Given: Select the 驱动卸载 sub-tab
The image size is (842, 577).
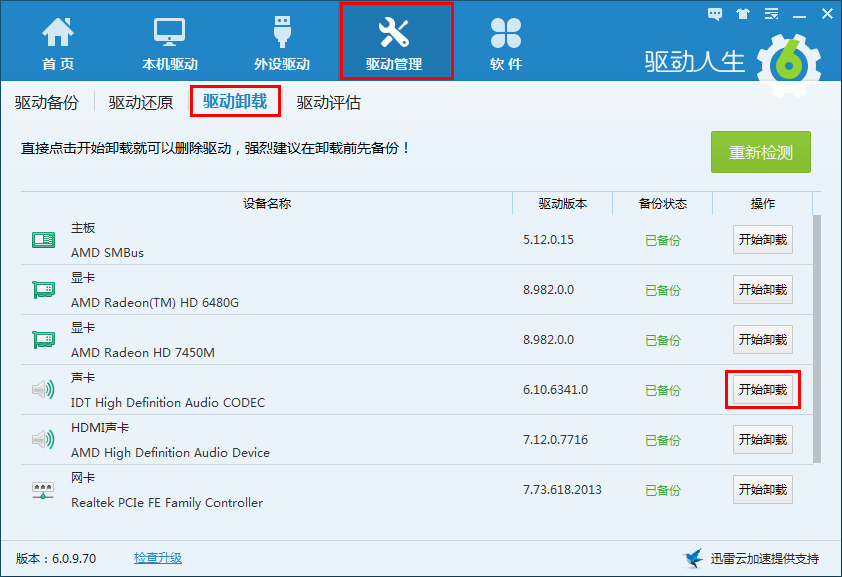Looking at the screenshot, I should (x=235, y=101).
